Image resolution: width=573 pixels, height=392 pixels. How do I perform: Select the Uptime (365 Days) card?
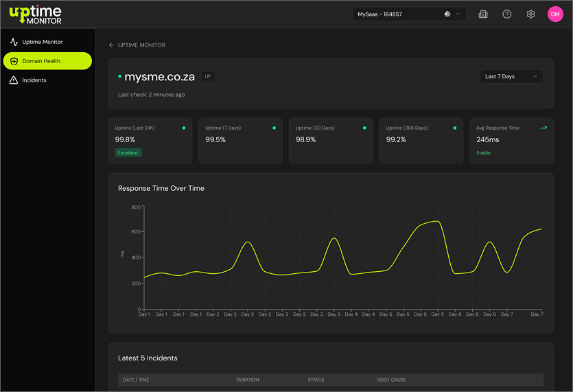pyautogui.click(x=421, y=141)
